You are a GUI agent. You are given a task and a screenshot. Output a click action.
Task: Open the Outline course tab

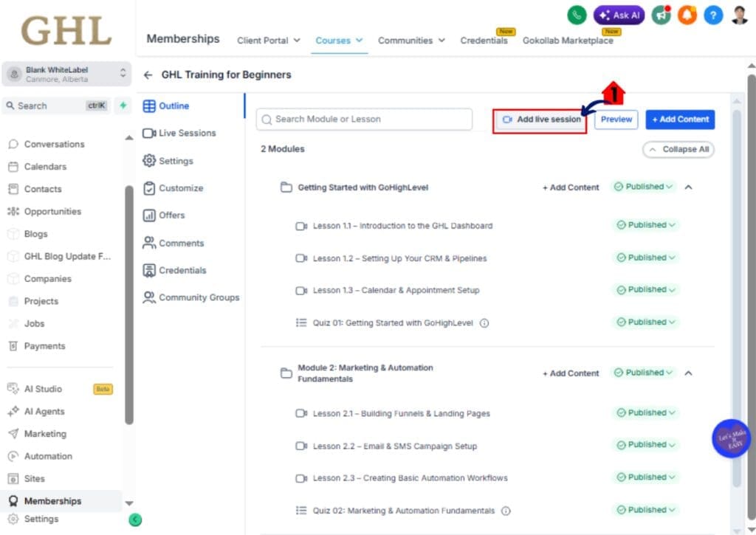pyautogui.click(x=166, y=106)
